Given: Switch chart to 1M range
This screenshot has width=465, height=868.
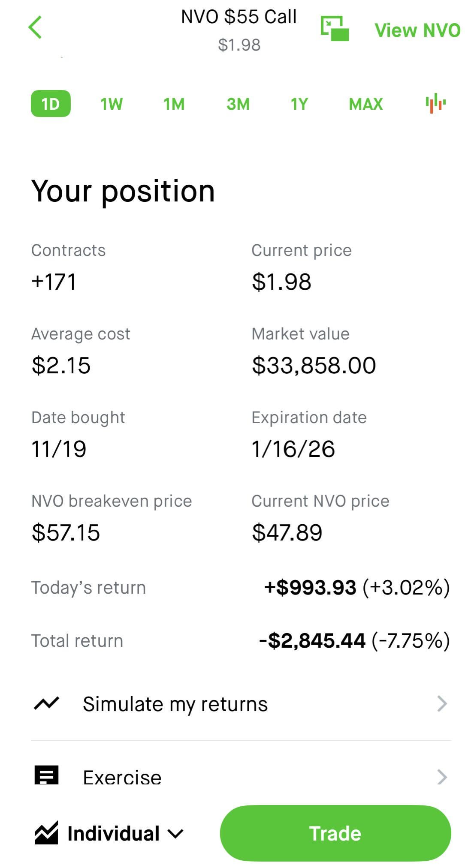Looking at the screenshot, I should 174,104.
